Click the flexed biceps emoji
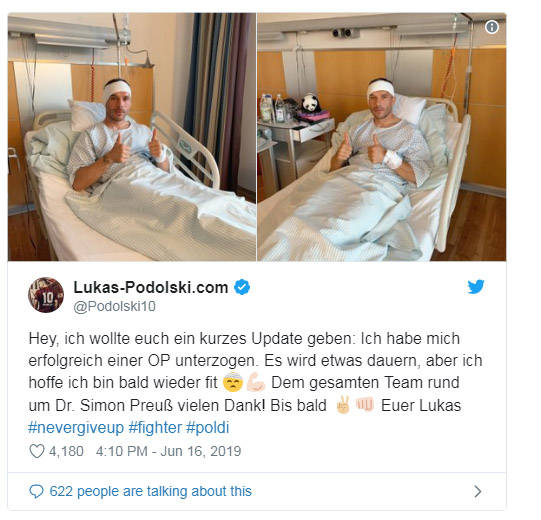 (x=256, y=382)
